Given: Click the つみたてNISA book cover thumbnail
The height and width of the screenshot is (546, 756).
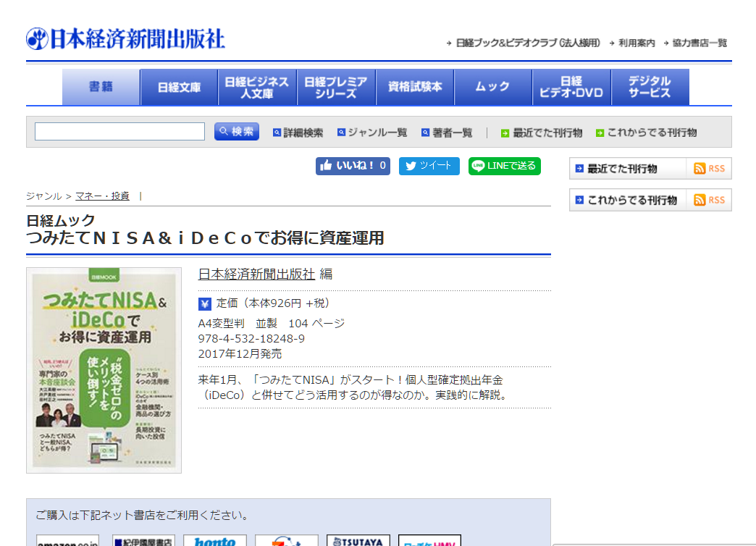Looking at the screenshot, I should click(104, 371).
